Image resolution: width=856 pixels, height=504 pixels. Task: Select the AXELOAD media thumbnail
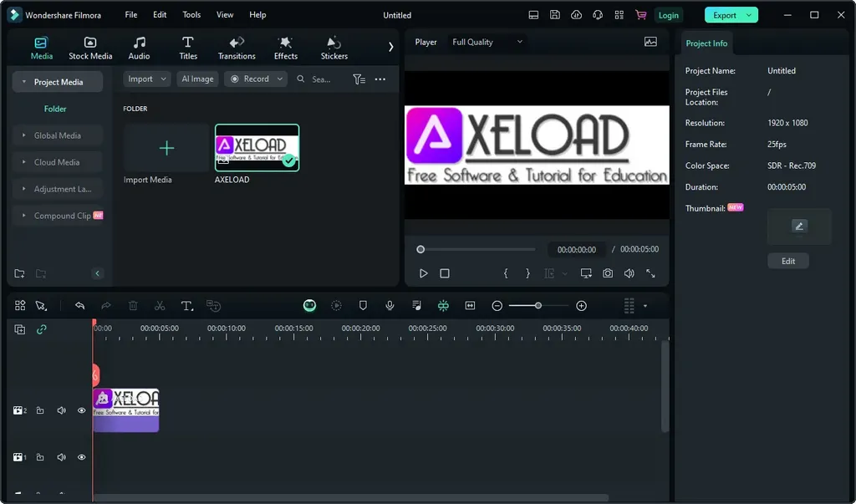coord(257,148)
